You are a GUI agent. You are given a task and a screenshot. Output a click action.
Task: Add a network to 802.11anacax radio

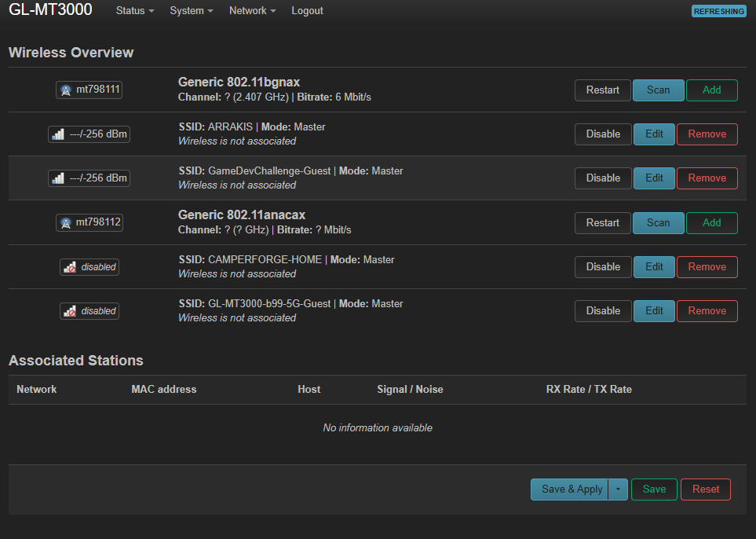pyautogui.click(x=711, y=223)
